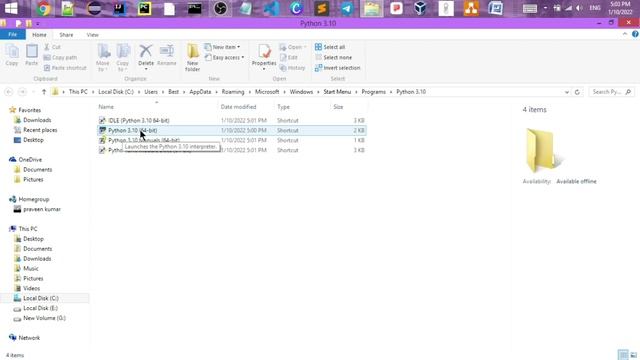Refresh the folder view
This screenshot has height=360, width=640.
(577, 92)
